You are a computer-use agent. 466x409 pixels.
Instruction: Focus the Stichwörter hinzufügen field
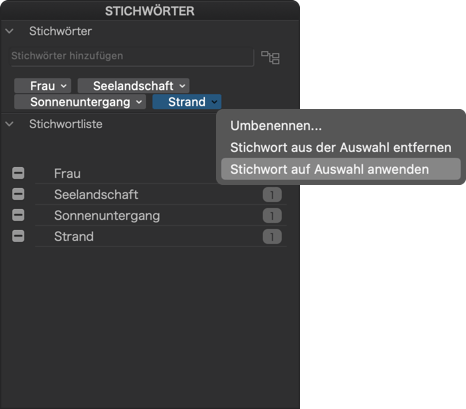coord(132,56)
